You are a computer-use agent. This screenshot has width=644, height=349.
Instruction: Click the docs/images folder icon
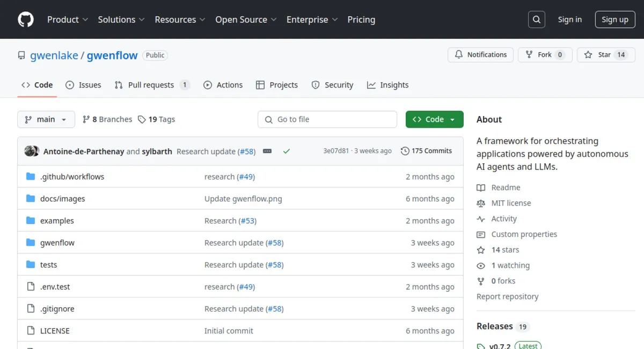[x=31, y=199]
